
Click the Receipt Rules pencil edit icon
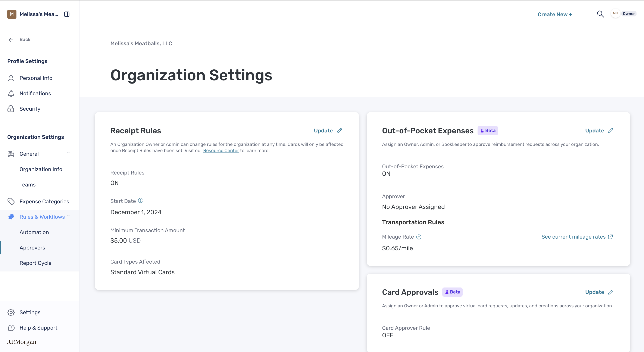pyautogui.click(x=339, y=131)
